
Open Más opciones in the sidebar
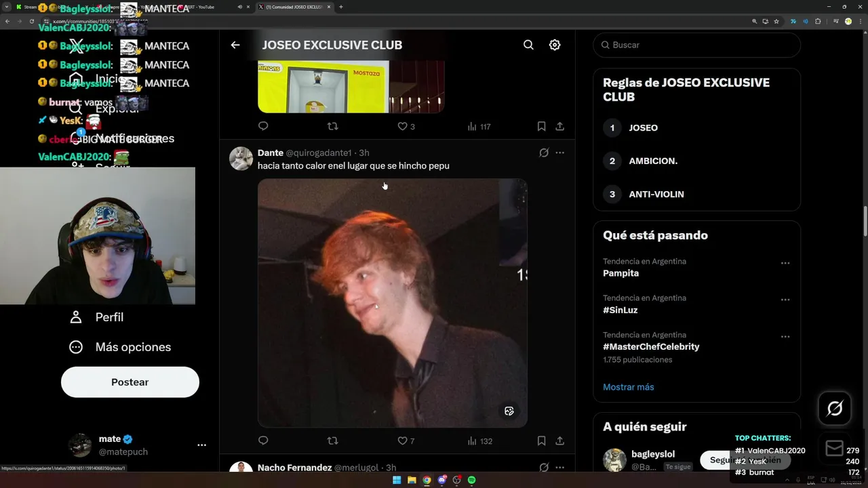point(120,347)
